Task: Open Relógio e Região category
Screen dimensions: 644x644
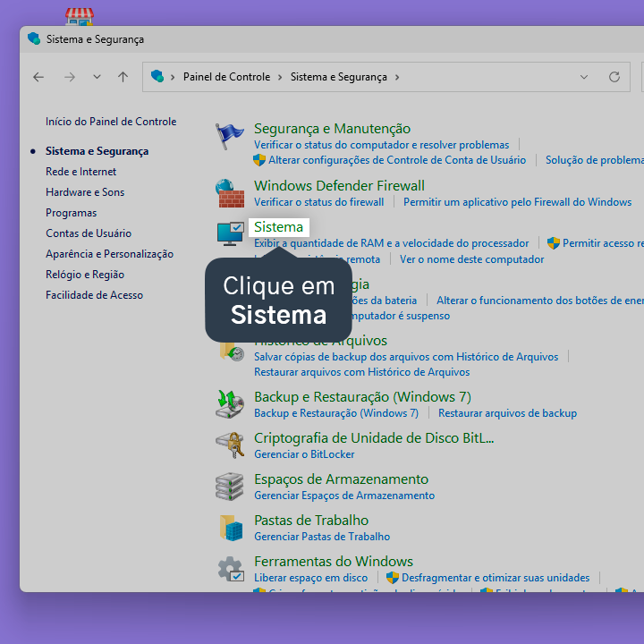Action: point(85,275)
